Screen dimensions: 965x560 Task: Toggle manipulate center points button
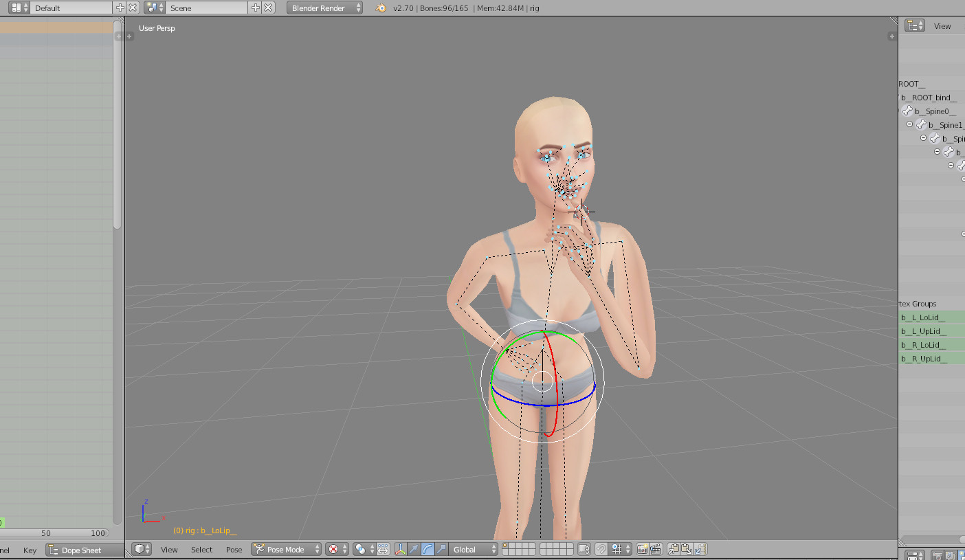coord(383,549)
